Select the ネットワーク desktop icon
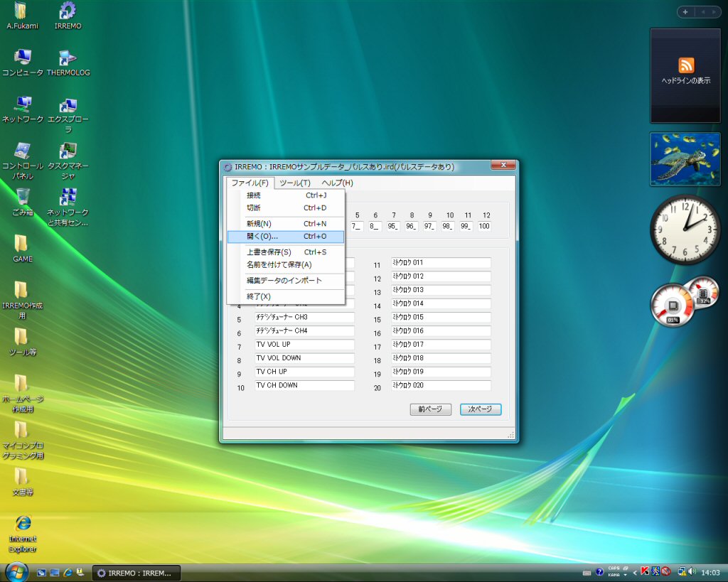 point(22,109)
